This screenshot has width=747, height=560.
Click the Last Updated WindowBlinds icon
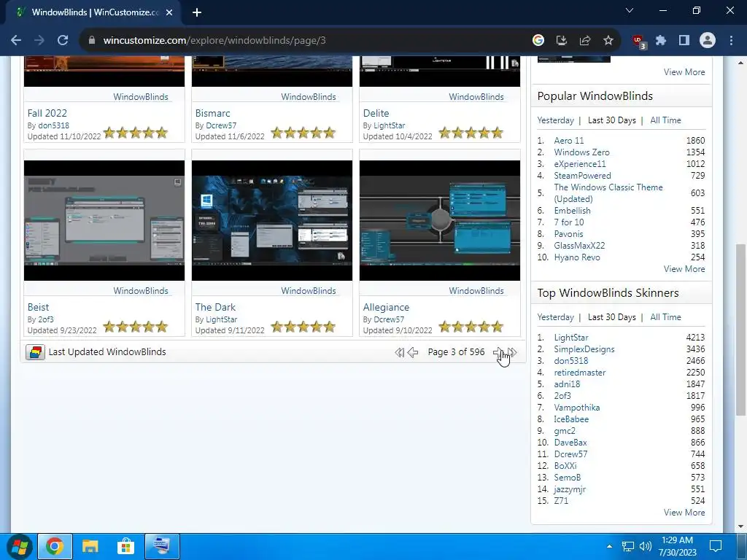point(35,352)
